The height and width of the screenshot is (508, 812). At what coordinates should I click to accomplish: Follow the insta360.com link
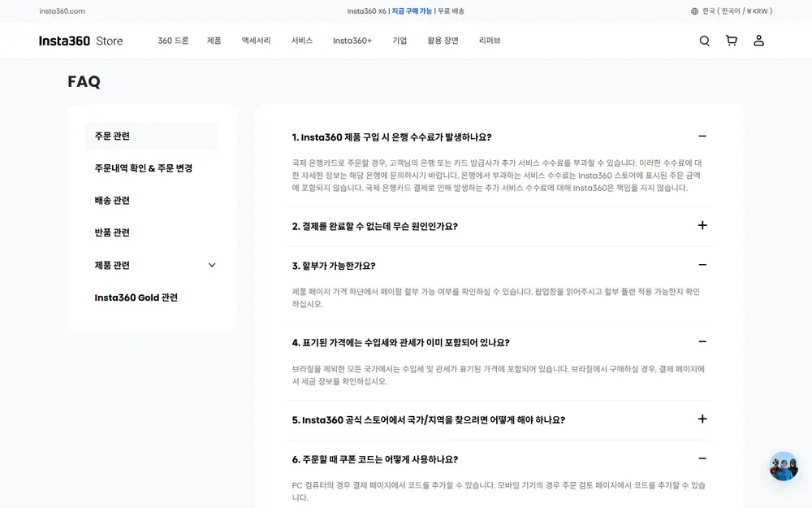[x=63, y=11]
